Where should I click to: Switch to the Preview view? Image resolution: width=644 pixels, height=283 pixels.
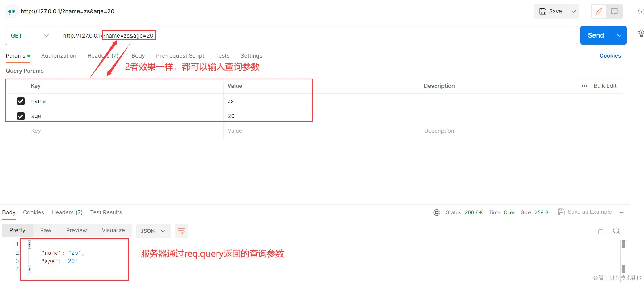76,230
